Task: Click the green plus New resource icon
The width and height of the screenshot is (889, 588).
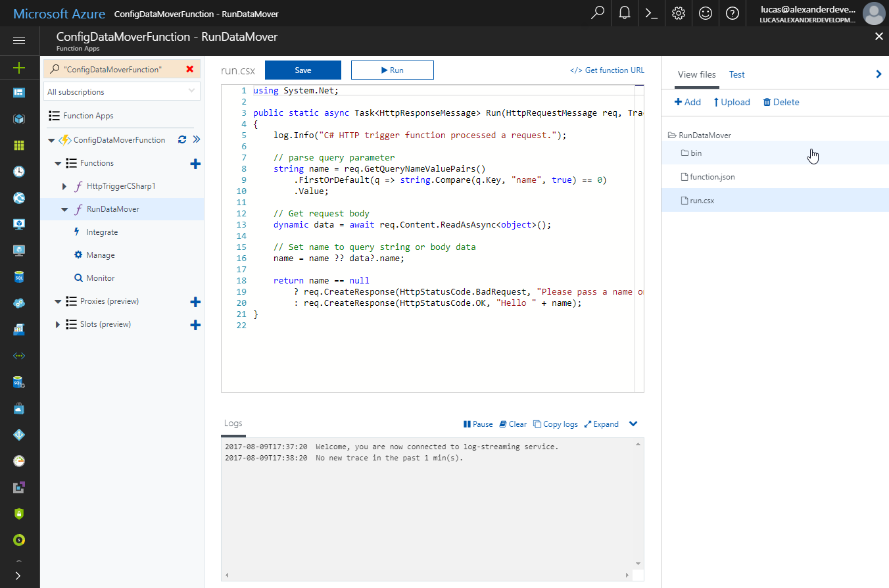Action: point(19,67)
